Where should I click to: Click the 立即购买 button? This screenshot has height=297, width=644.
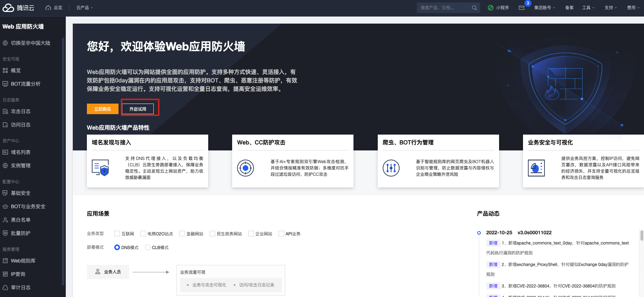tap(103, 109)
